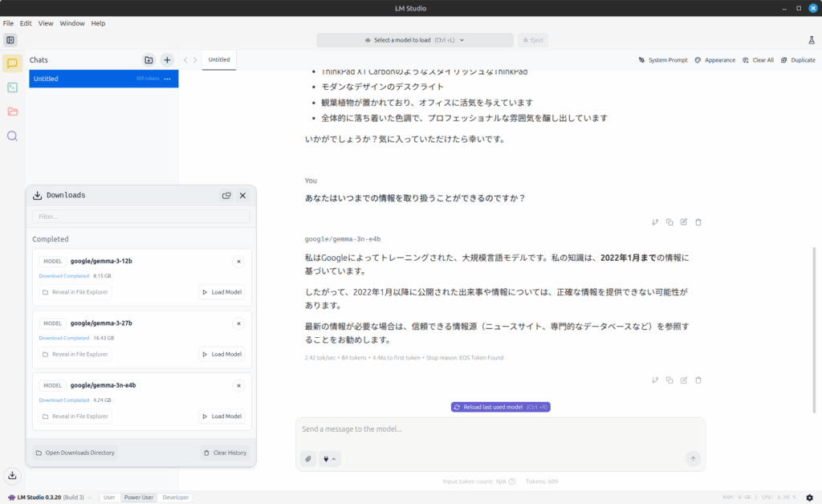The width and height of the screenshot is (822, 504).
Task: Open My Models folder sidebar icon
Action: [12, 112]
